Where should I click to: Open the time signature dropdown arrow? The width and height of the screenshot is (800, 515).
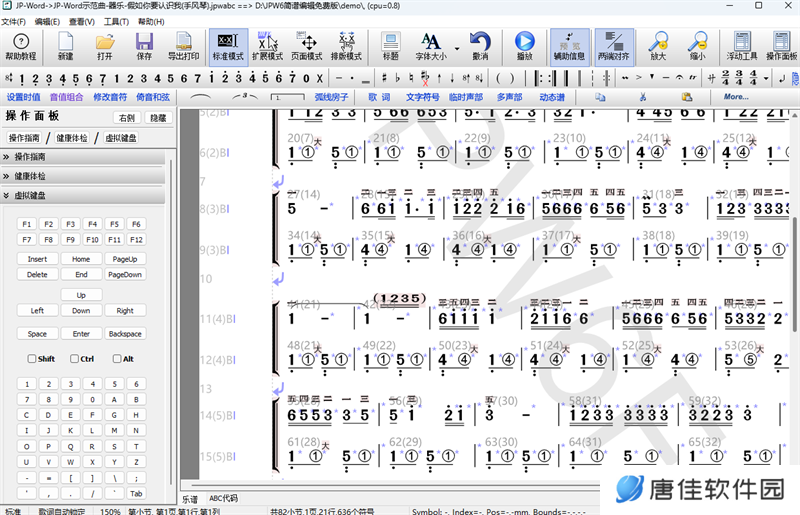pyautogui.click(x=766, y=78)
